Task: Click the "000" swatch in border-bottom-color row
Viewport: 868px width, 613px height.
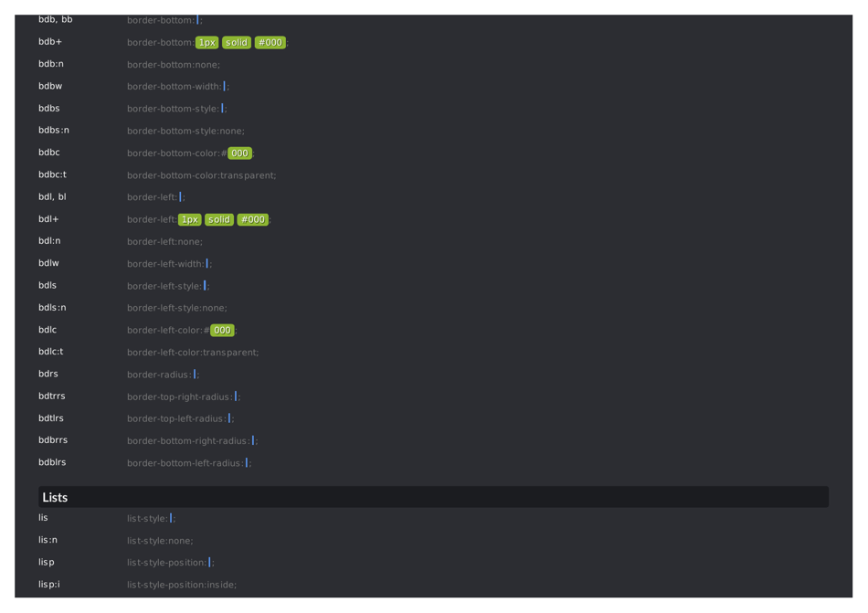Action: point(239,153)
